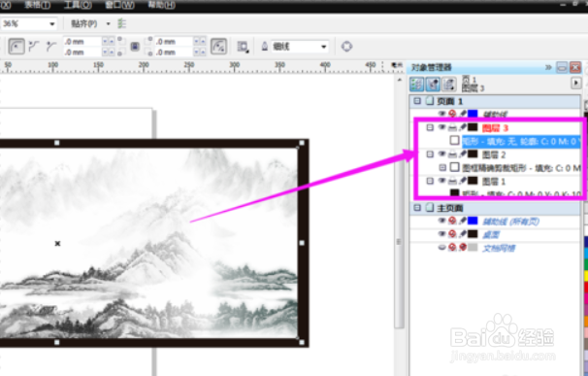Click the upper-left corner radius field
Image resolution: width=588 pixels, height=376 pixels.
[82, 42]
